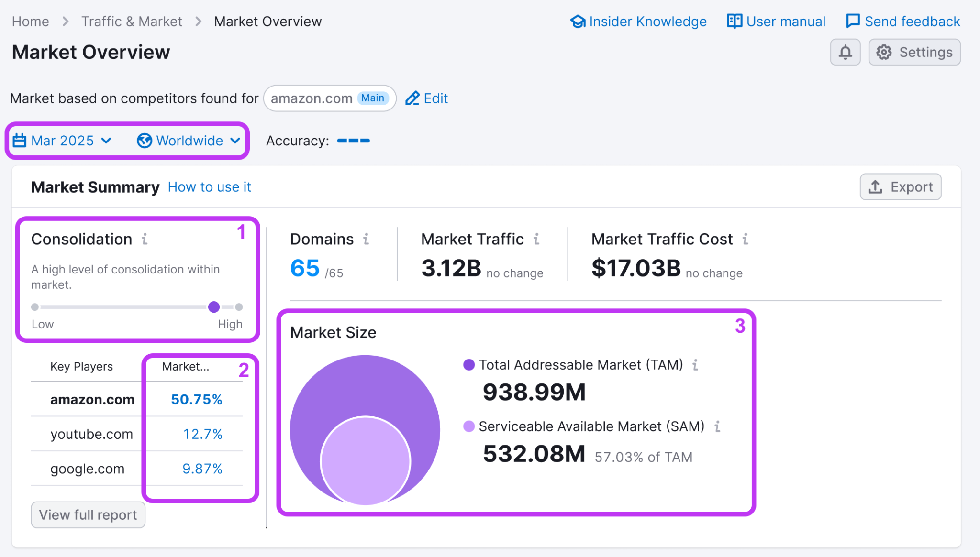Click the calendar icon beside Mar 2025
Screen dimensions: 980x557
click(x=20, y=141)
